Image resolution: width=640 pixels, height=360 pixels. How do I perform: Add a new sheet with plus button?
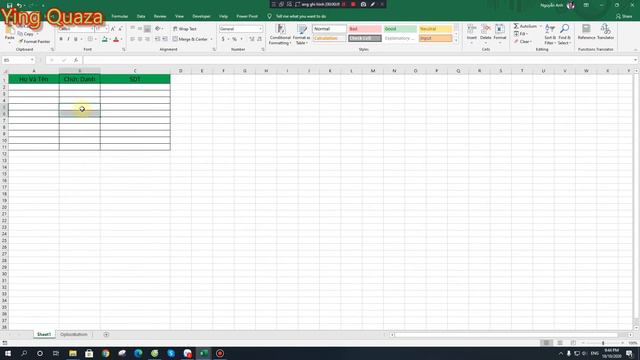click(x=106, y=334)
